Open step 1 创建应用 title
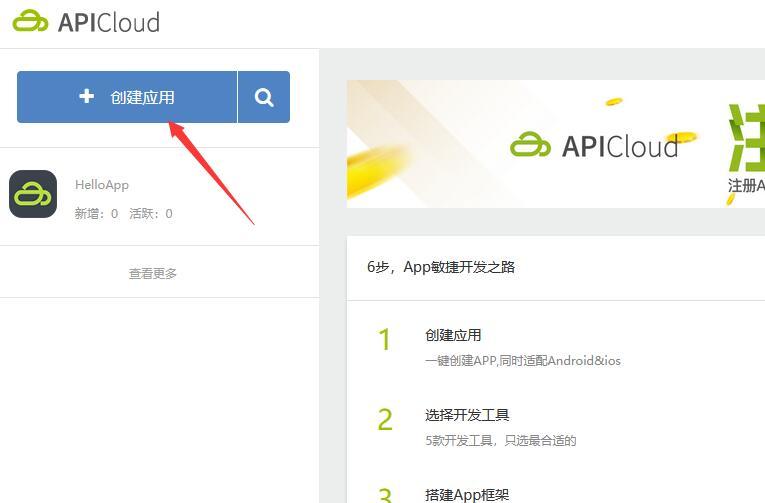The height and width of the screenshot is (503, 765). [x=453, y=335]
